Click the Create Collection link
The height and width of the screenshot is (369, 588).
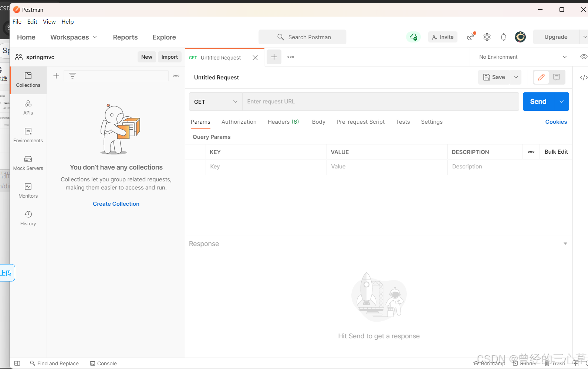click(116, 204)
